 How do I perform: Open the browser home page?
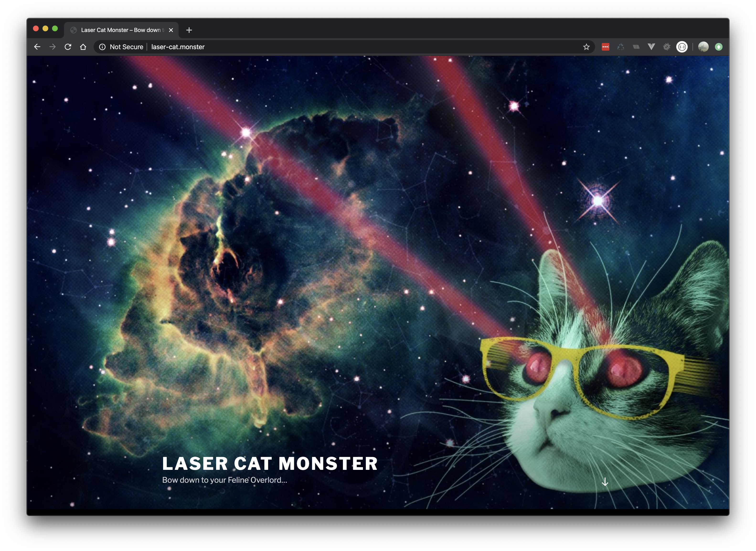83,47
